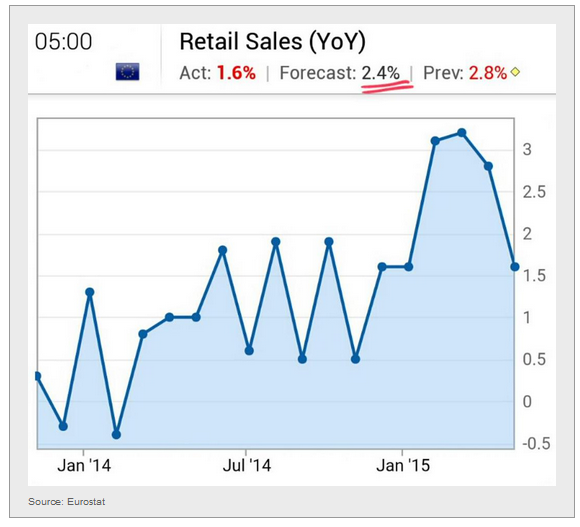
Task: Click the Jul '14 axis label
Action: pyautogui.click(x=247, y=466)
